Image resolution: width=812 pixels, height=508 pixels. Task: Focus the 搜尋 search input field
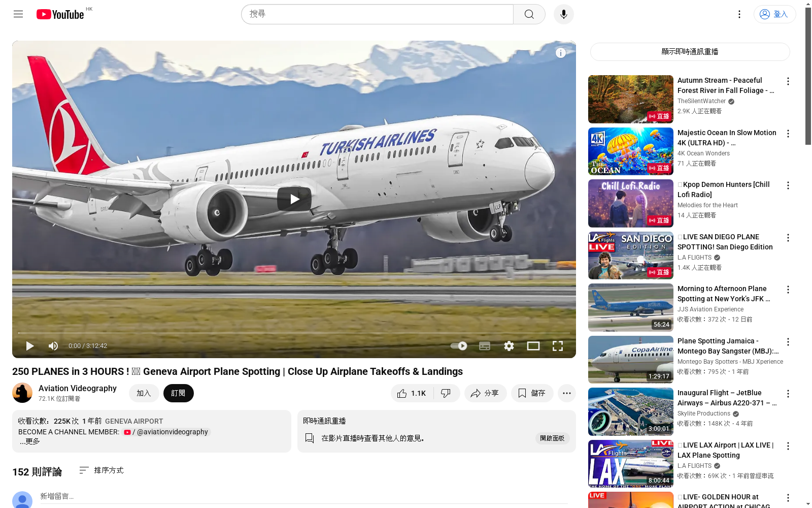tap(377, 14)
